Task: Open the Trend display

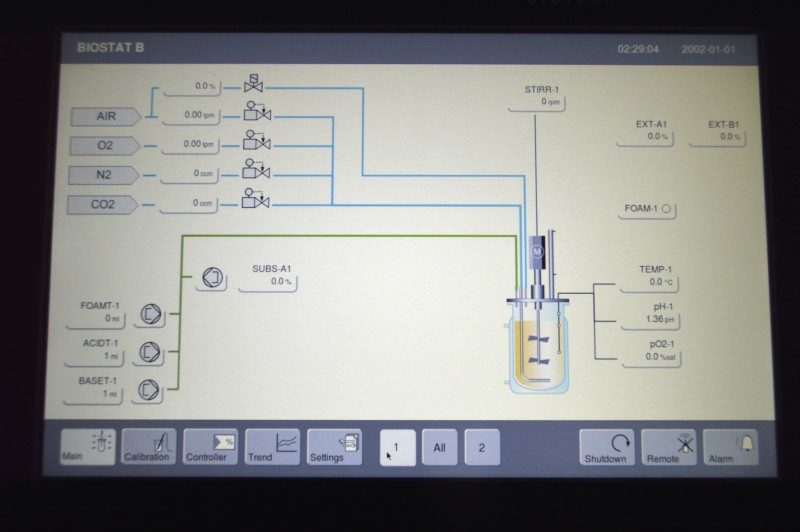Action: tap(272, 447)
